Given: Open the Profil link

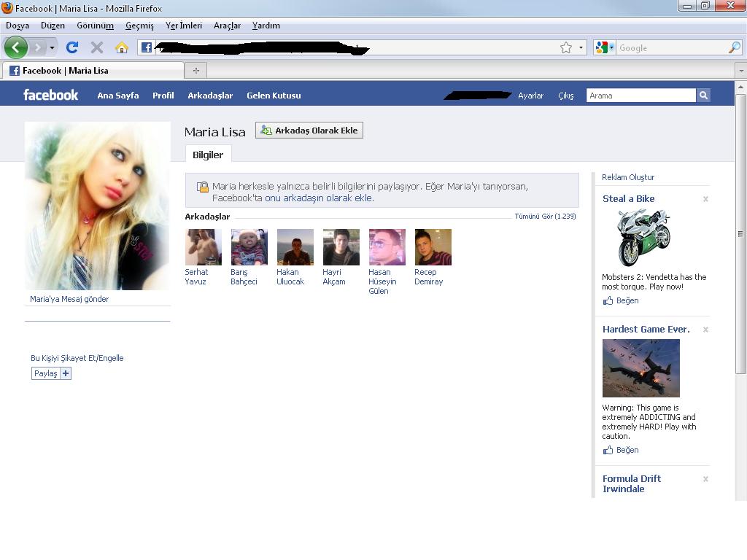Looking at the screenshot, I should pos(163,96).
